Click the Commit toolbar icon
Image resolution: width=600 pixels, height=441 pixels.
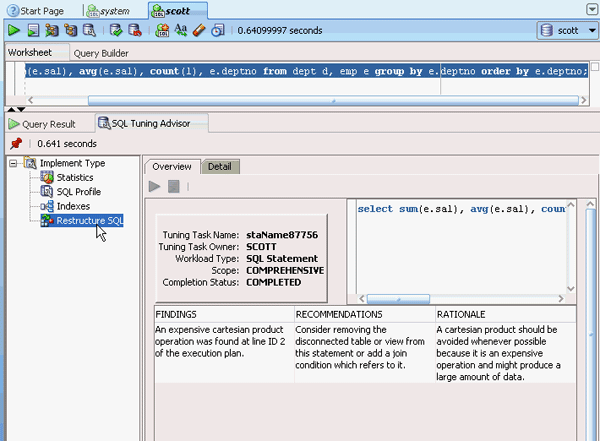click(x=116, y=31)
